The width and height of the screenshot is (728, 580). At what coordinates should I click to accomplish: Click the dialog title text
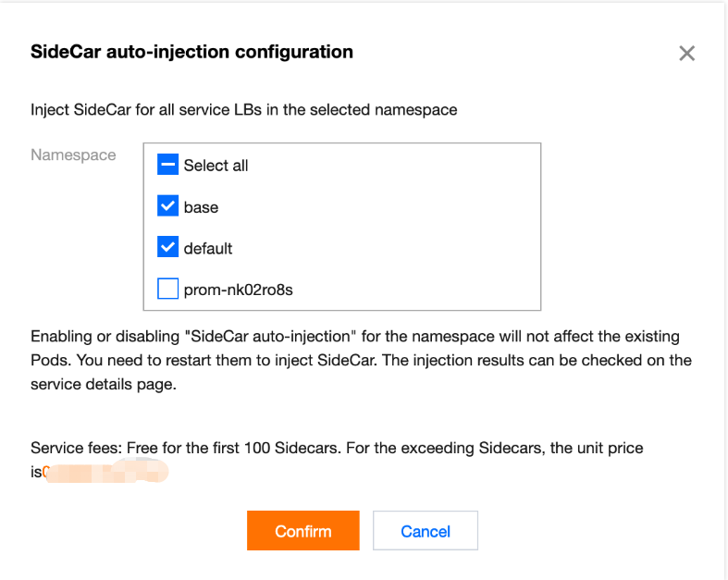click(191, 52)
